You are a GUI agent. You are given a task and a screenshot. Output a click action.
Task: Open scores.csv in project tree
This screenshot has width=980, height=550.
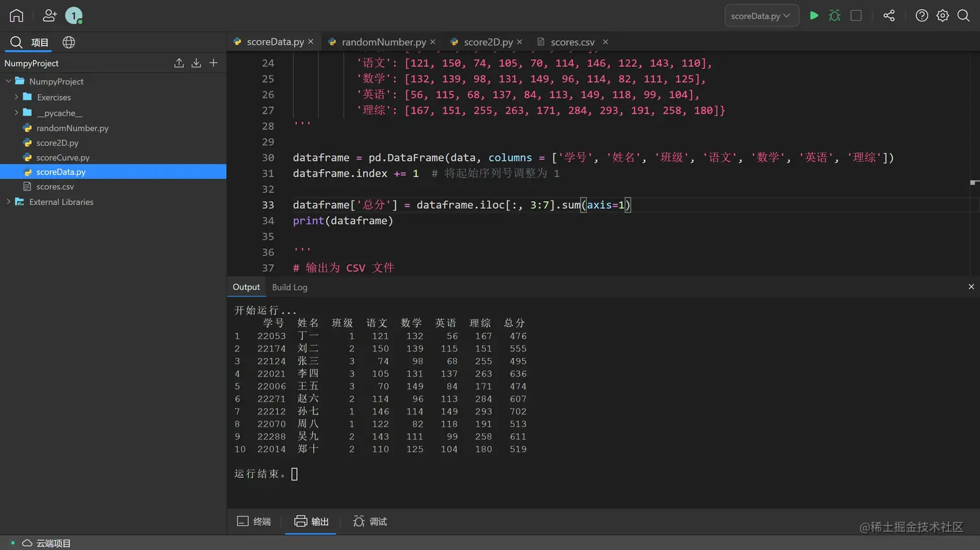coord(55,187)
